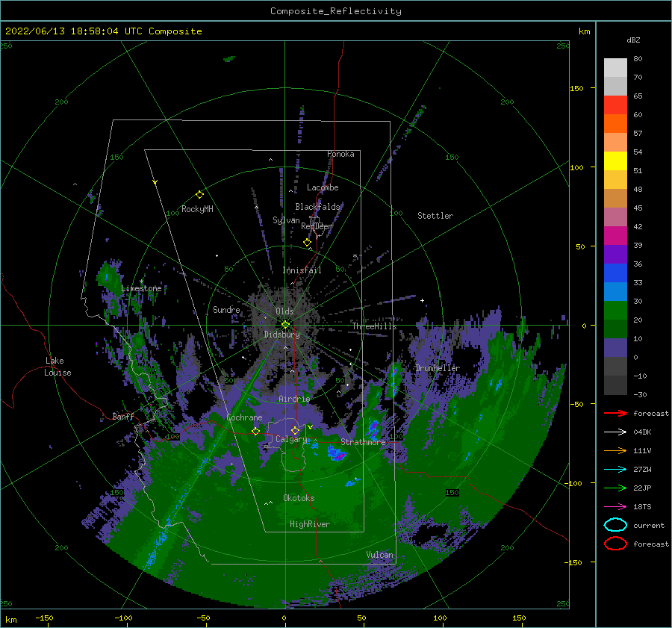
Task: Select yellow diamond marker below RedDeer
Action: [x=308, y=243]
